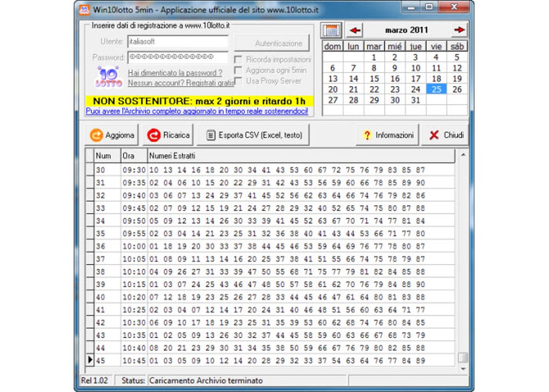Open Informazioni help button

coord(387,135)
